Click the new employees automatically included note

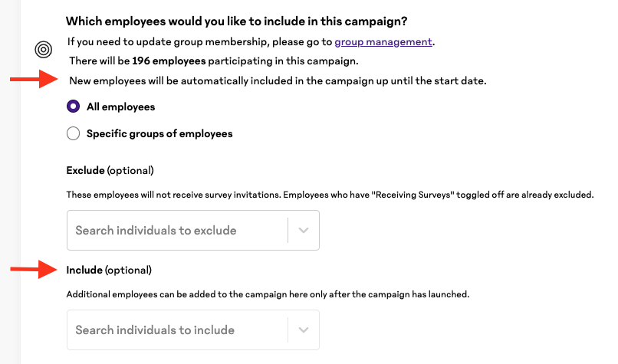[x=278, y=80]
